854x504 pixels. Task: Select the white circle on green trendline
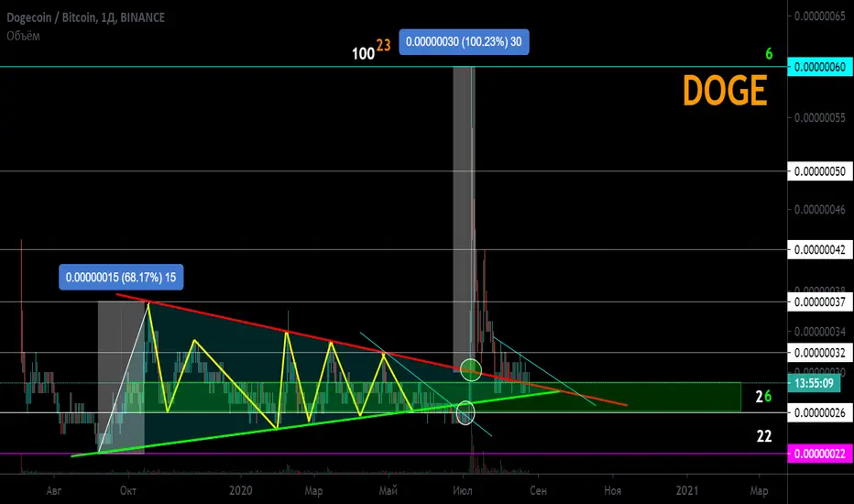(x=465, y=412)
